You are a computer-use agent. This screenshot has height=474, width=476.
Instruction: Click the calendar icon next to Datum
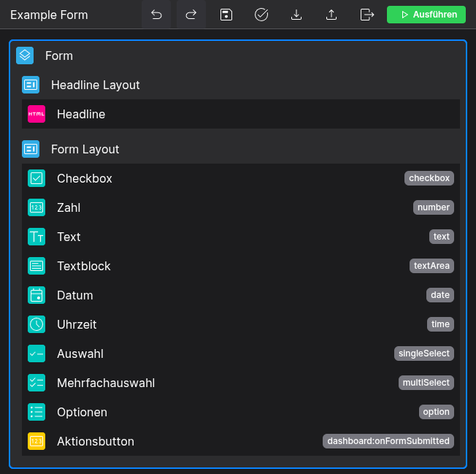pyautogui.click(x=37, y=295)
